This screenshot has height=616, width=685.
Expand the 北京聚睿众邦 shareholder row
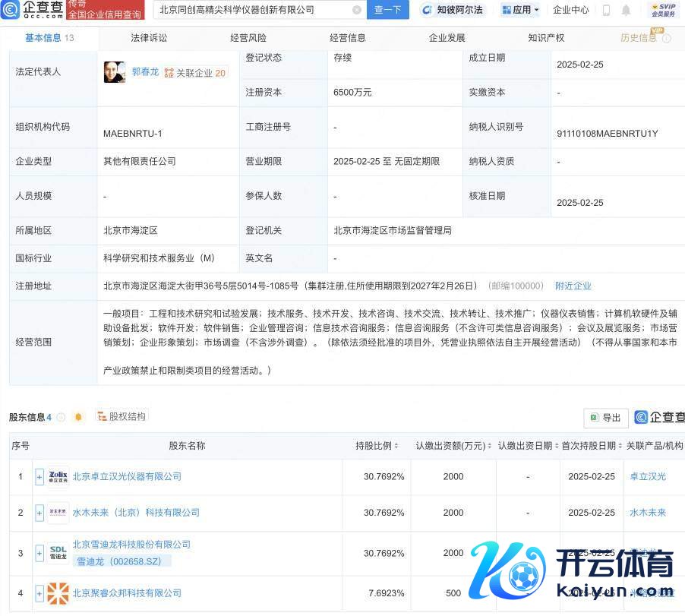[x=39, y=593]
